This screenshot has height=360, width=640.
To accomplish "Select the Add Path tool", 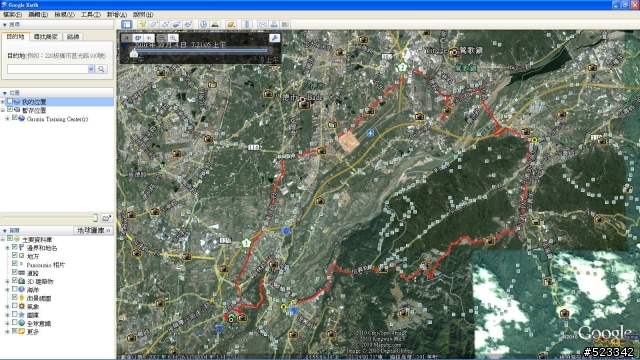I will tap(165, 24).
